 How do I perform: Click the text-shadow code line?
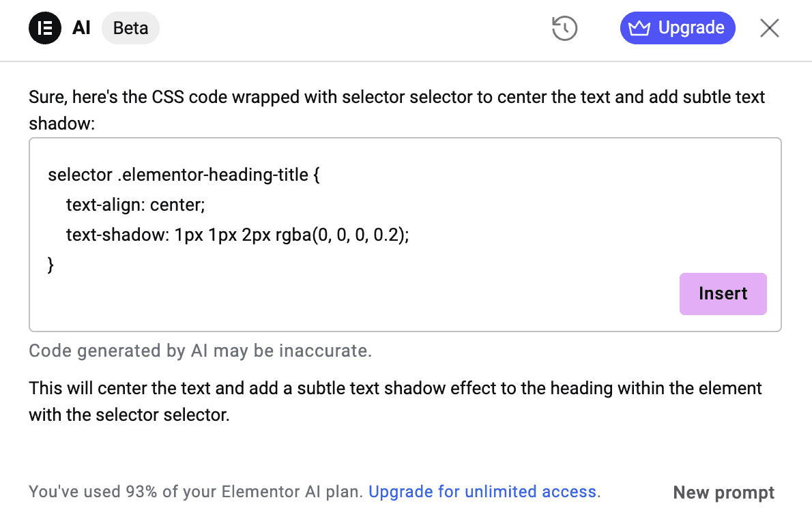(x=237, y=235)
